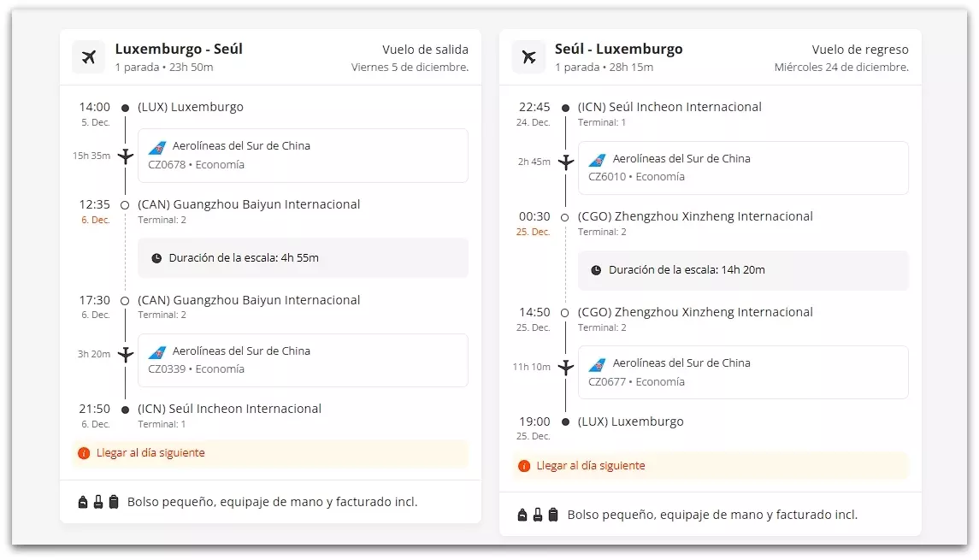Click the orange info icon in outbound next-day warning

(84, 453)
